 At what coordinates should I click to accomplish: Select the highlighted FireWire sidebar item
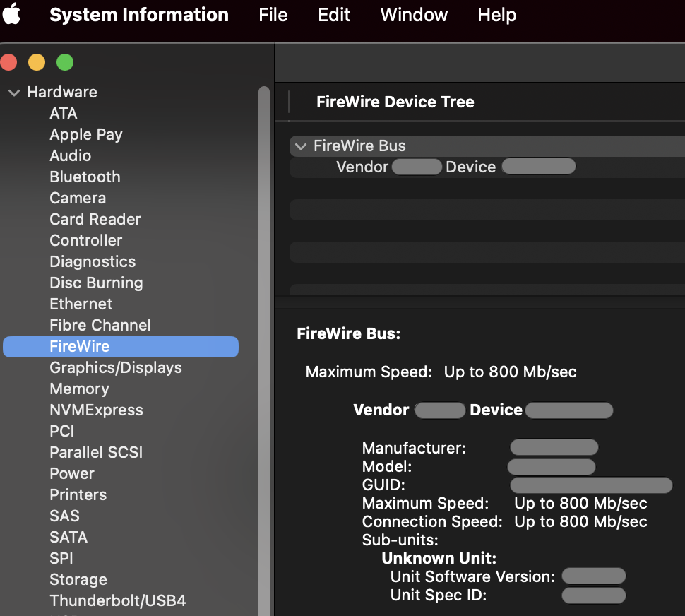121,346
